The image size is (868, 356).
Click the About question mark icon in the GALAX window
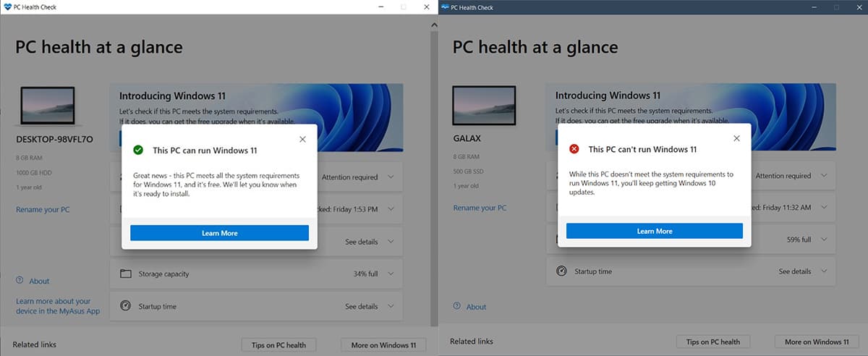click(456, 306)
